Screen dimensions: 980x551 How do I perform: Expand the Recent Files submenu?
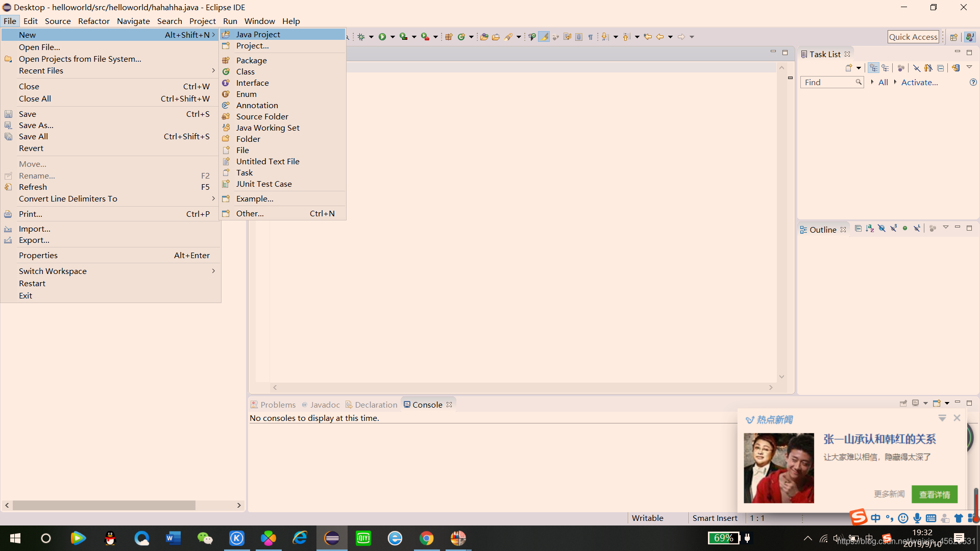[111, 71]
